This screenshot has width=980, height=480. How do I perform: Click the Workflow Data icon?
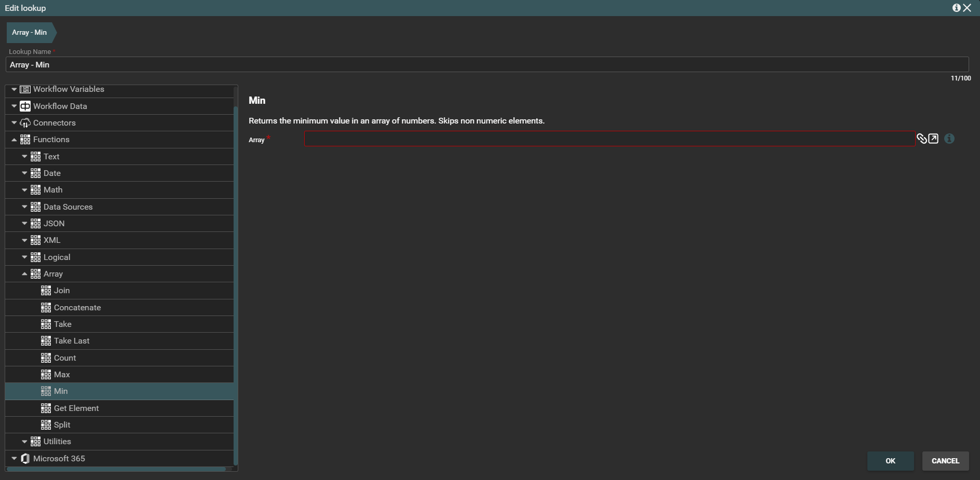click(x=25, y=106)
